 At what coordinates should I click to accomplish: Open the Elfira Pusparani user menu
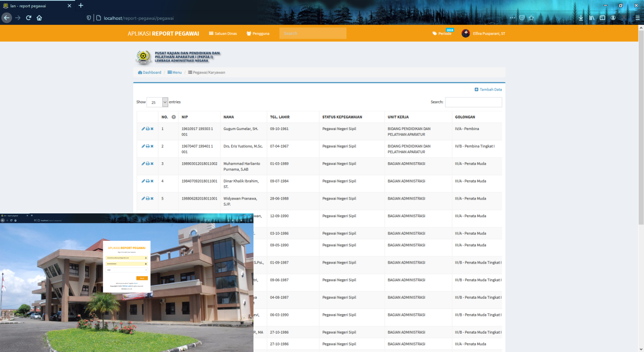(x=483, y=33)
